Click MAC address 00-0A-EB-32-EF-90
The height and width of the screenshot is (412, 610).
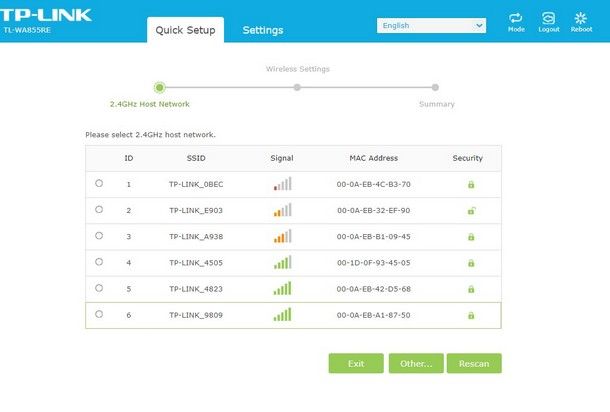[373, 210]
